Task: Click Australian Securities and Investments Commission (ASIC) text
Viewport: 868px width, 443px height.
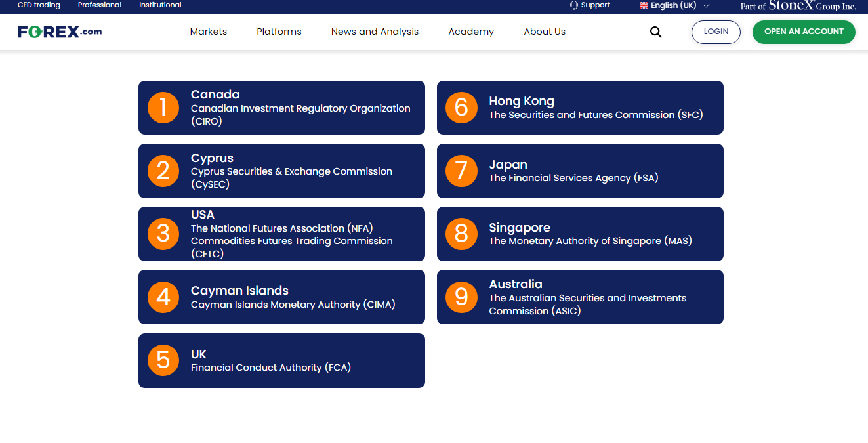Action: coord(588,305)
